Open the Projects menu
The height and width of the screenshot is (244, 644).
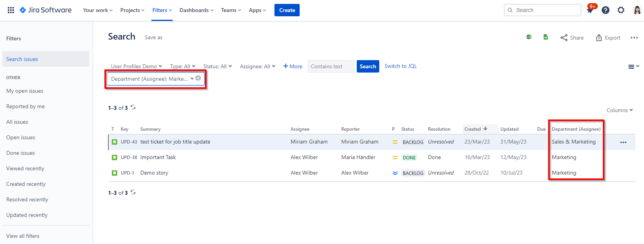coord(132,10)
